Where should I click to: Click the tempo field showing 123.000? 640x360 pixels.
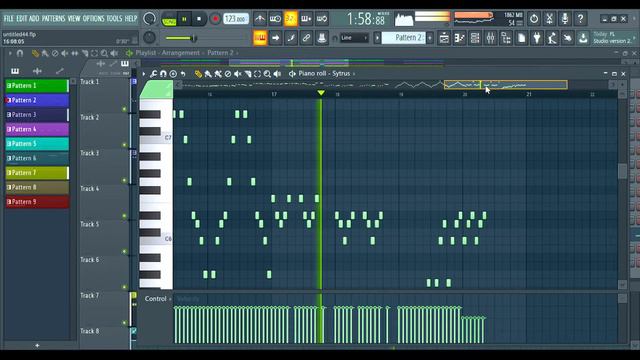click(236, 19)
